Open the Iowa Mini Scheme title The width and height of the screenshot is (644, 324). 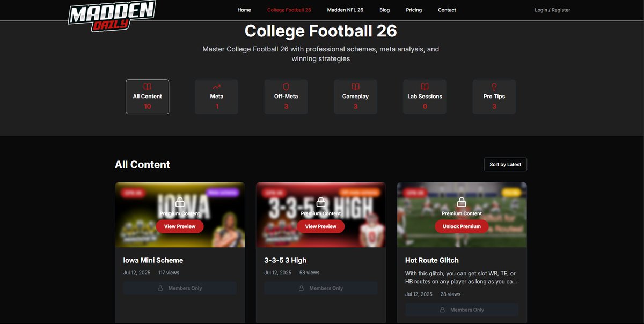point(153,260)
